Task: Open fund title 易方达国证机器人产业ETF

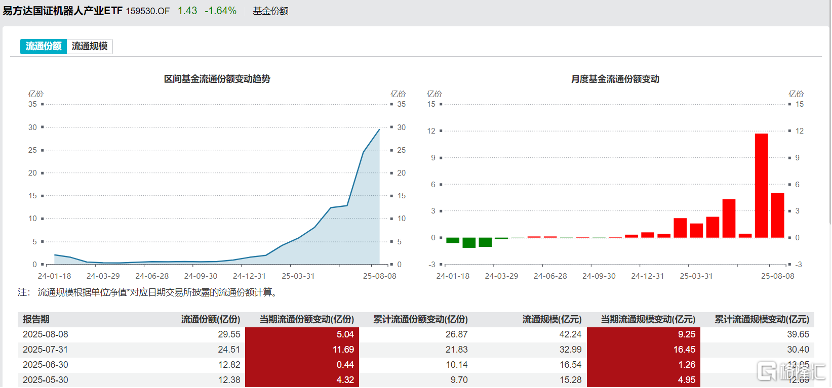Action: [63, 11]
